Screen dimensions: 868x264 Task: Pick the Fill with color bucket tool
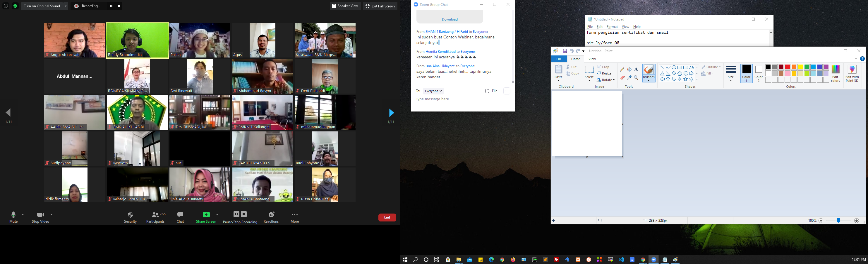(629, 70)
